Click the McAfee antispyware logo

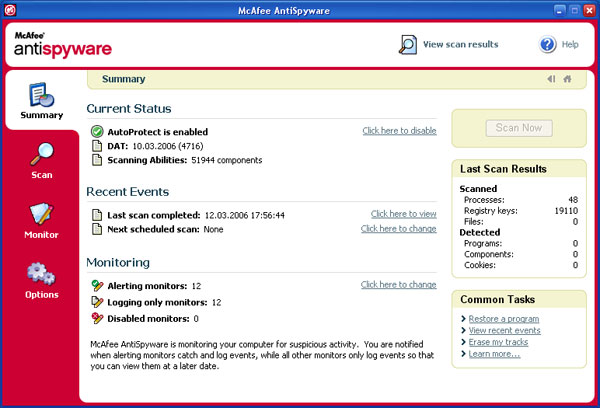coord(63,45)
